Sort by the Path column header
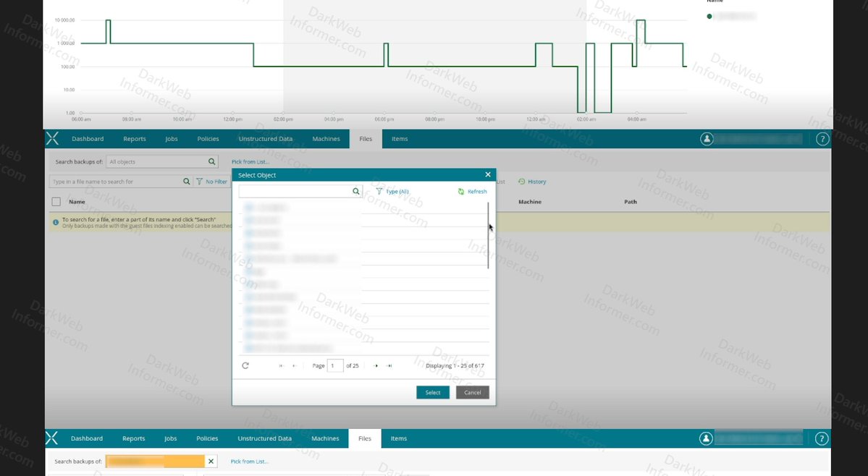 point(631,202)
